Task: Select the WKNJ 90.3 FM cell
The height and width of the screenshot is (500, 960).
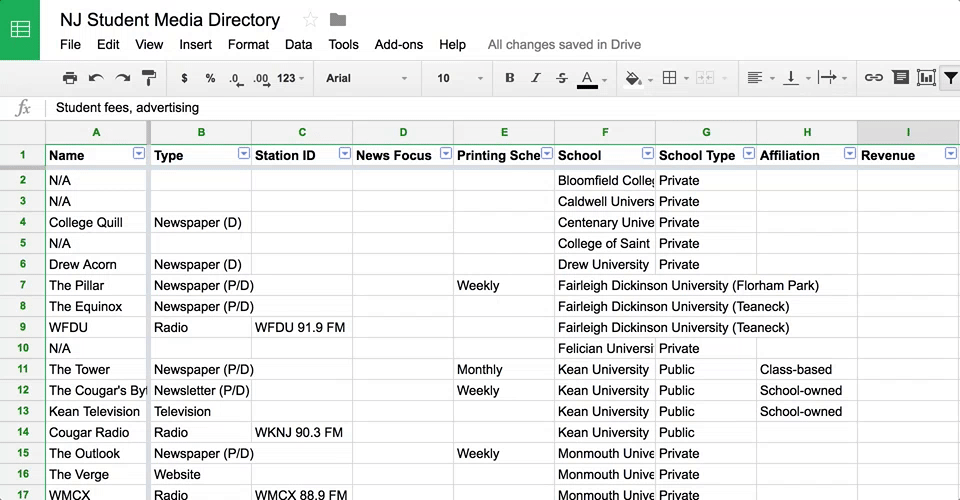Action: click(x=302, y=433)
